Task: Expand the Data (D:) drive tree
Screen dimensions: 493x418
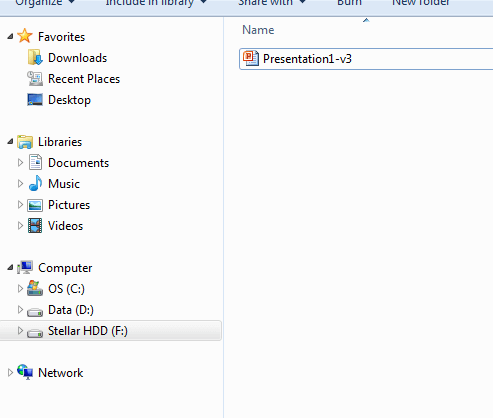Action: (x=20, y=310)
